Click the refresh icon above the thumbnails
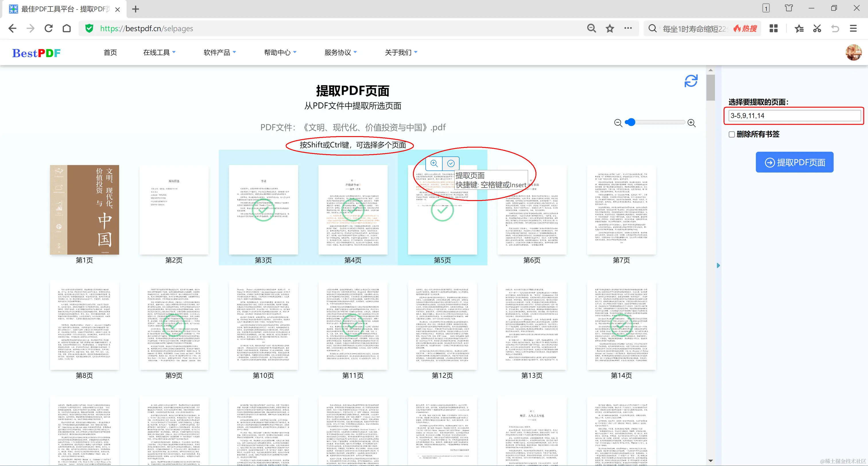 tap(691, 81)
